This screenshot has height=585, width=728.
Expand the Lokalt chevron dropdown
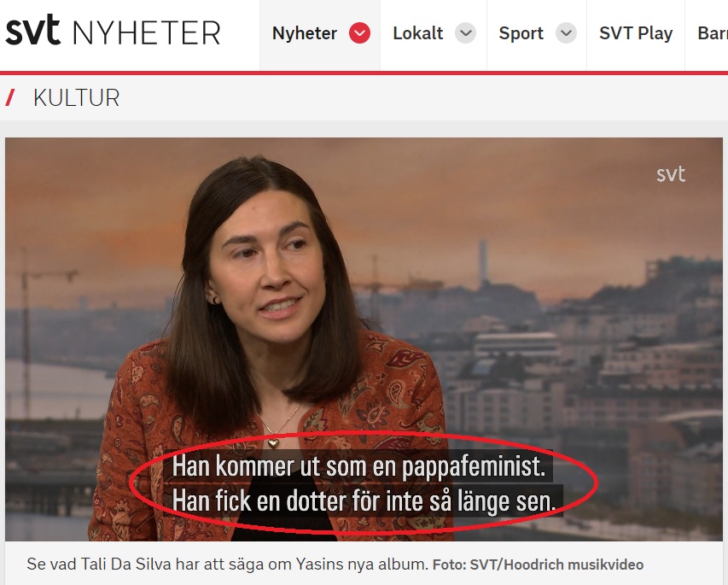(465, 33)
